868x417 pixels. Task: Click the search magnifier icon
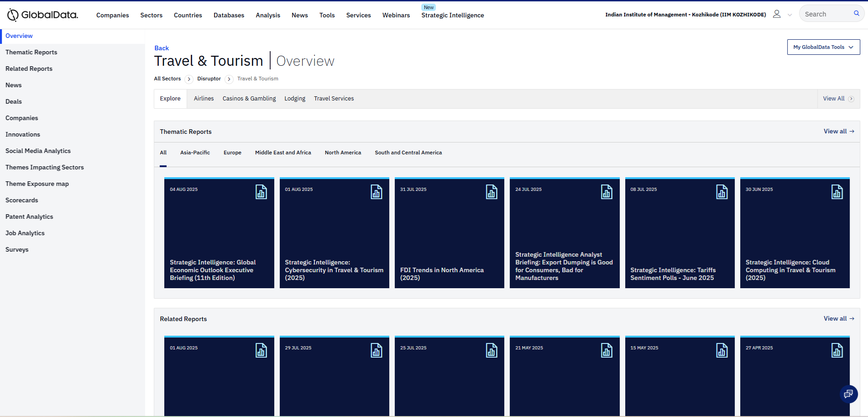(856, 14)
